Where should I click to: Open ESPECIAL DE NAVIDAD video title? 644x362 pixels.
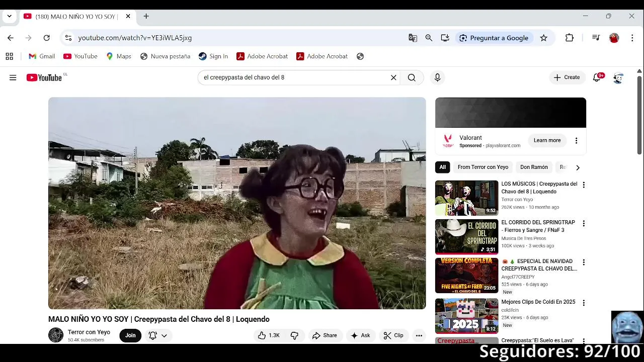click(539, 265)
